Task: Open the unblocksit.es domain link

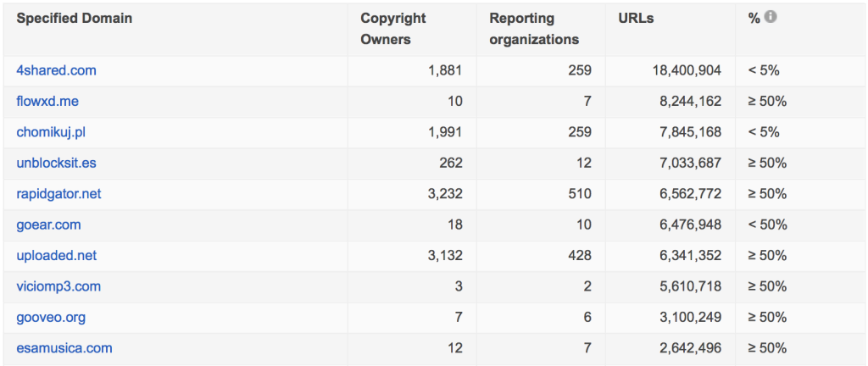Action: pyautogui.click(x=57, y=164)
